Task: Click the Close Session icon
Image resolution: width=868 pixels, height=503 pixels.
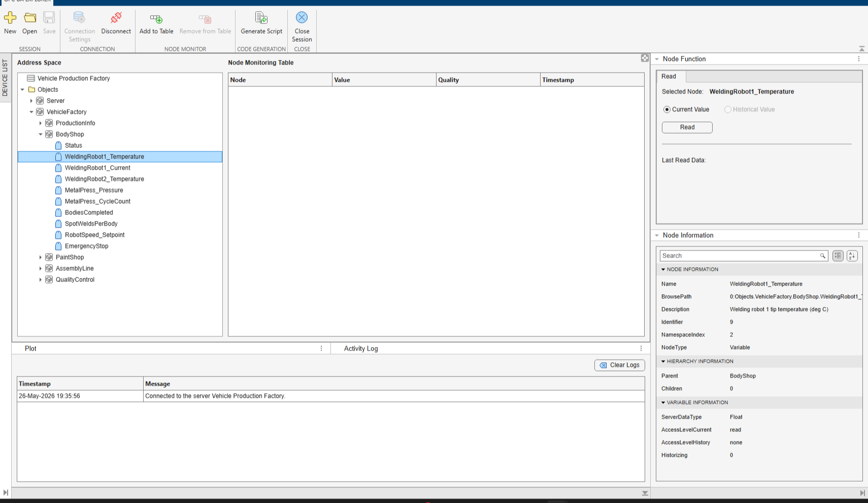Action: pos(302,18)
